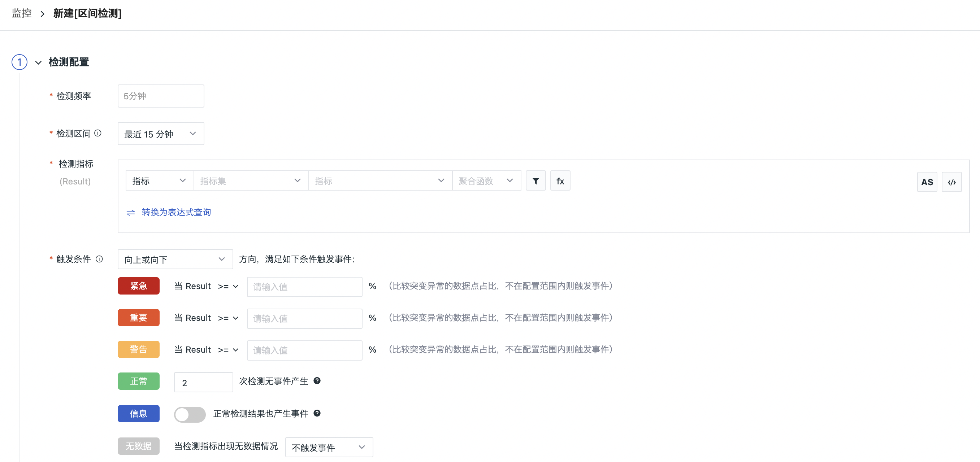Click 方向，满足如下条件触发事件 text
Image resolution: width=980 pixels, height=462 pixels.
(297, 259)
